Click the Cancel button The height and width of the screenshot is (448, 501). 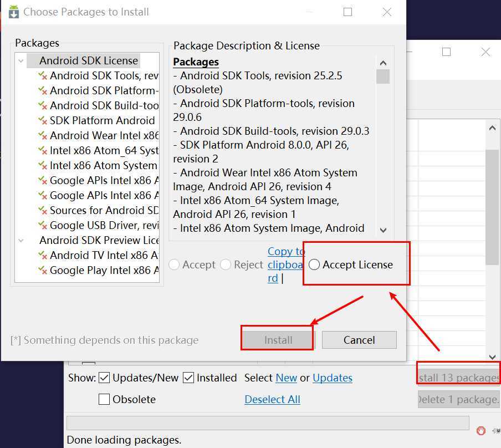point(359,340)
